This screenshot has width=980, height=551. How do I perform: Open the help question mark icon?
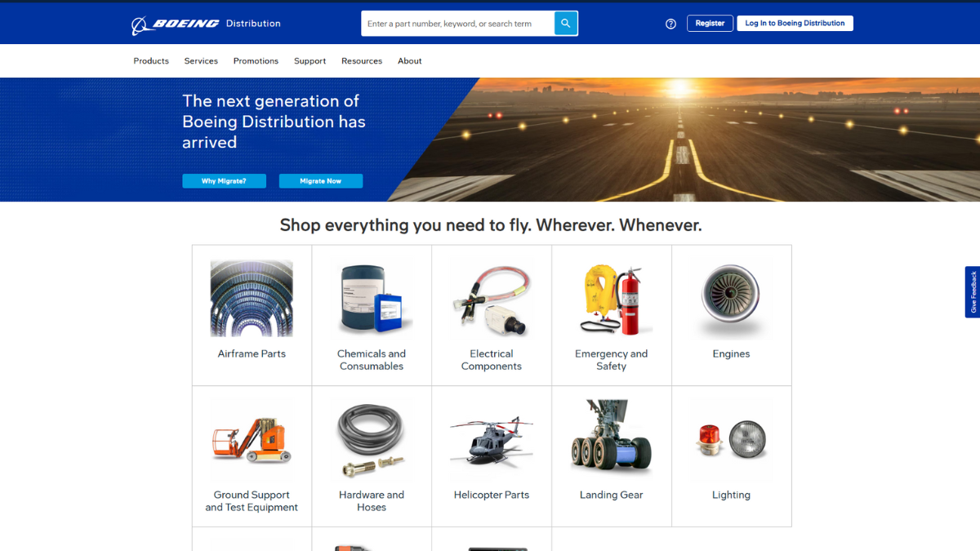point(670,23)
